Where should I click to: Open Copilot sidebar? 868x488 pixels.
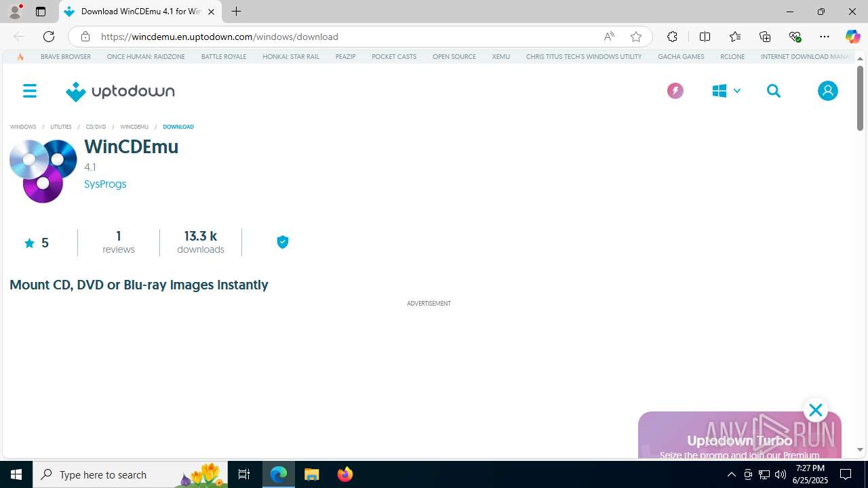tap(852, 37)
